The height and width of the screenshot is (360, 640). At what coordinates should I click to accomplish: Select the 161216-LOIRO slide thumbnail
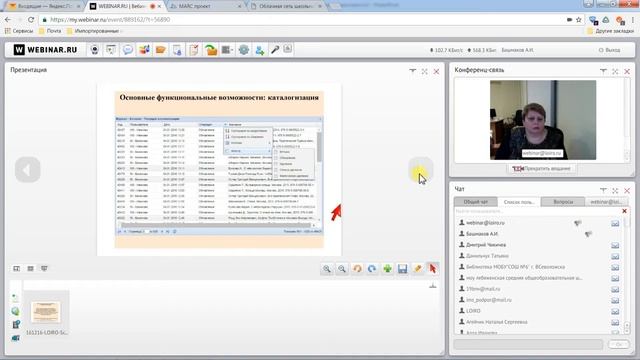click(46, 313)
